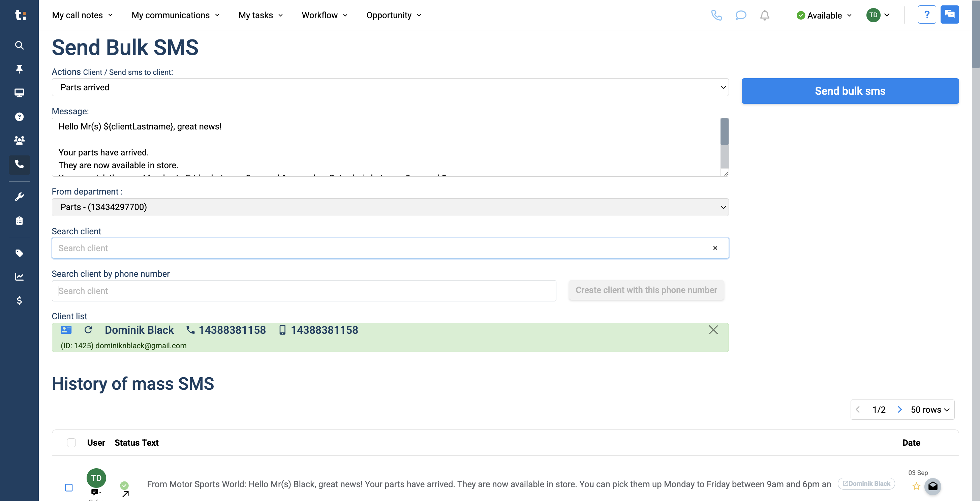Open the statistics chart icon in sidebar
This screenshot has width=980, height=501.
19,277
